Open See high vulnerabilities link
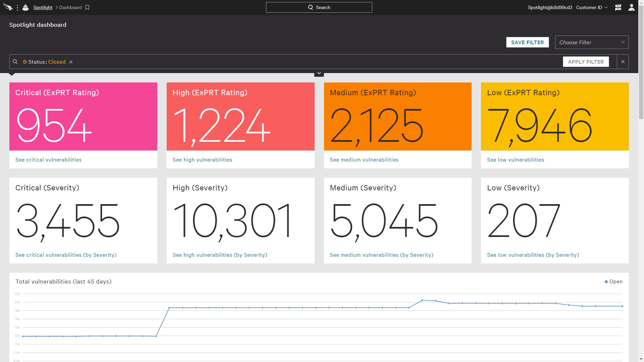Image resolution: width=644 pixels, height=362 pixels. tap(202, 160)
